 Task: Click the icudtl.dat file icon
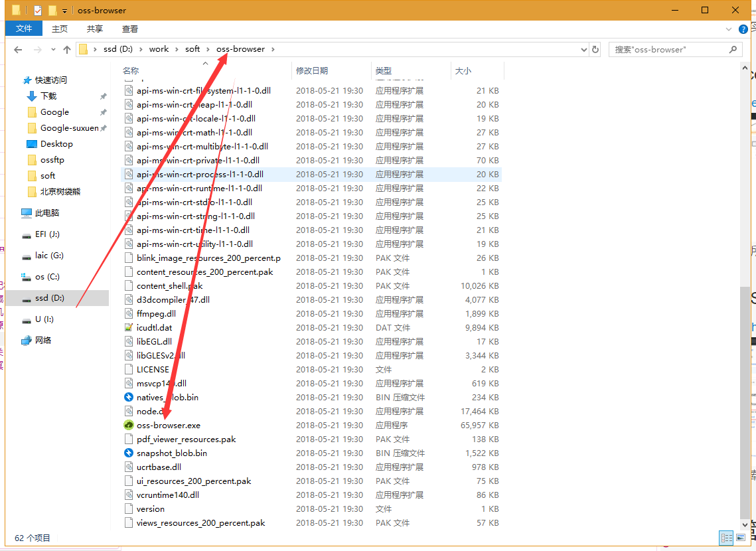(x=129, y=327)
